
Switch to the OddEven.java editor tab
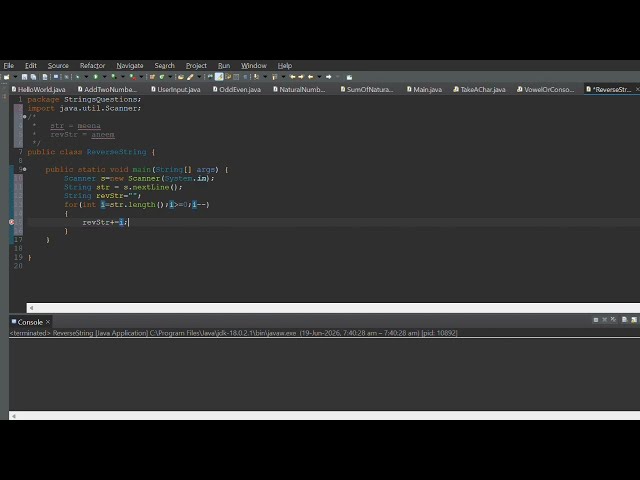pos(237,89)
